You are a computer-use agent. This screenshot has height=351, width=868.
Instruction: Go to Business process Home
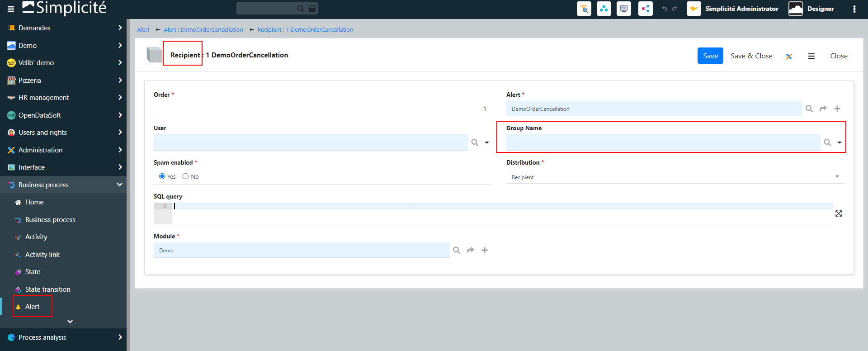click(x=63, y=202)
